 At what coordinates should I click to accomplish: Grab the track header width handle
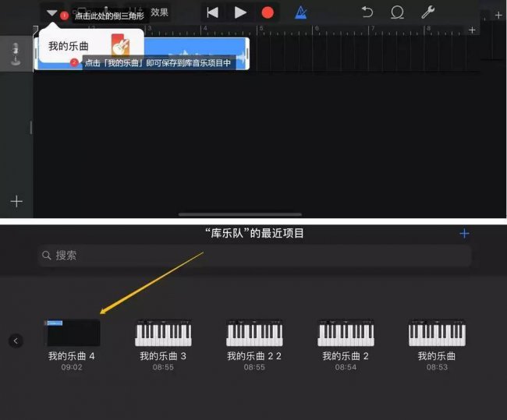[x=31, y=127]
